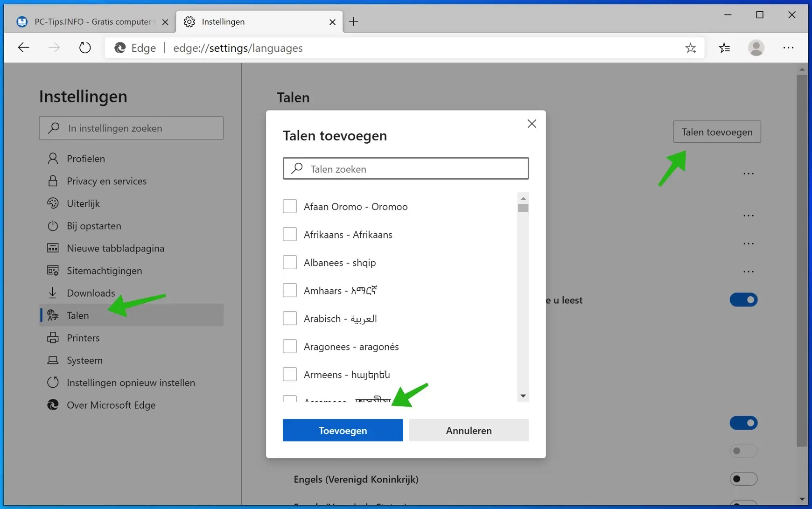Toggle the greyed-out disabled switch

(743, 451)
